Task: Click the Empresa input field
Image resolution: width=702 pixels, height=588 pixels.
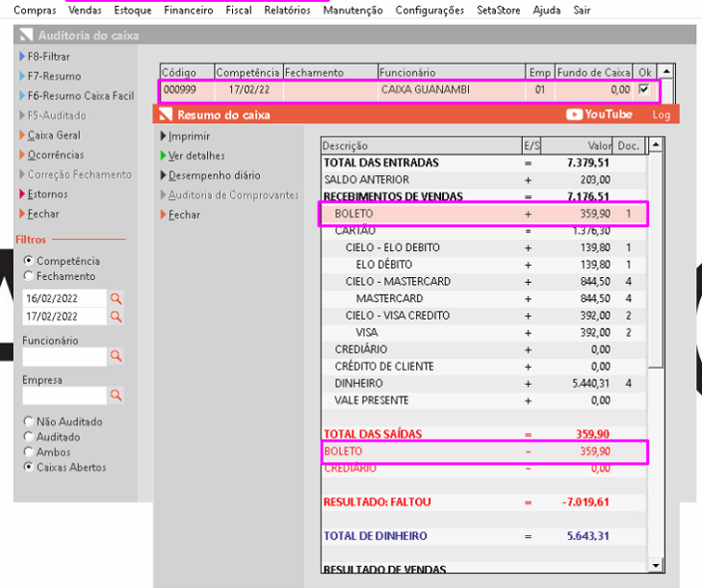Action: [65, 396]
